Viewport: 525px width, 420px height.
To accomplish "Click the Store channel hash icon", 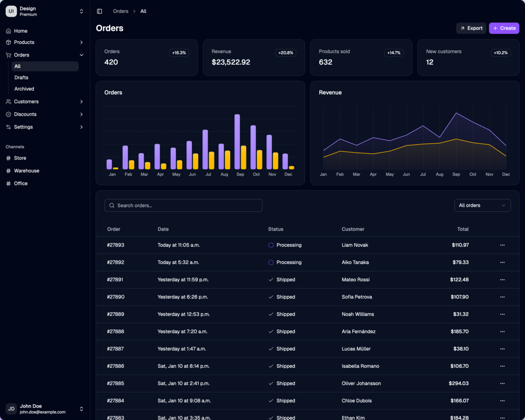I will pos(8,158).
